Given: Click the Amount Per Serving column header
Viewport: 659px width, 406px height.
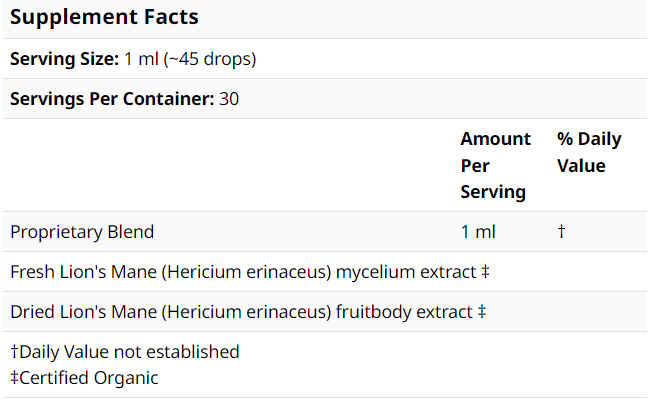Looking at the screenshot, I should pos(495,165).
